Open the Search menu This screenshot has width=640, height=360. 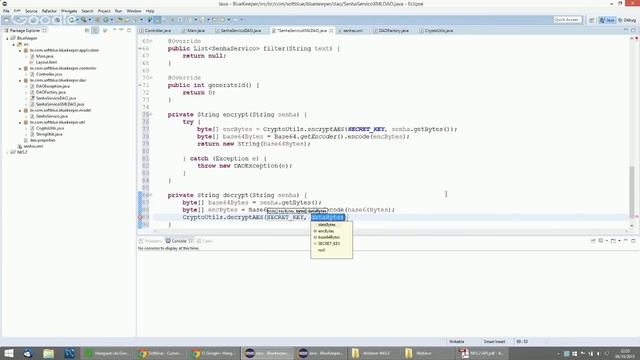pos(87,11)
